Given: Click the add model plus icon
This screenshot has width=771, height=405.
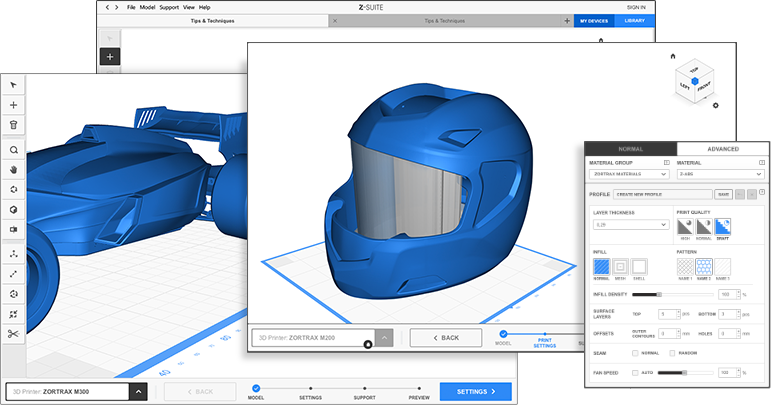Looking at the screenshot, I should pyautogui.click(x=13, y=104).
